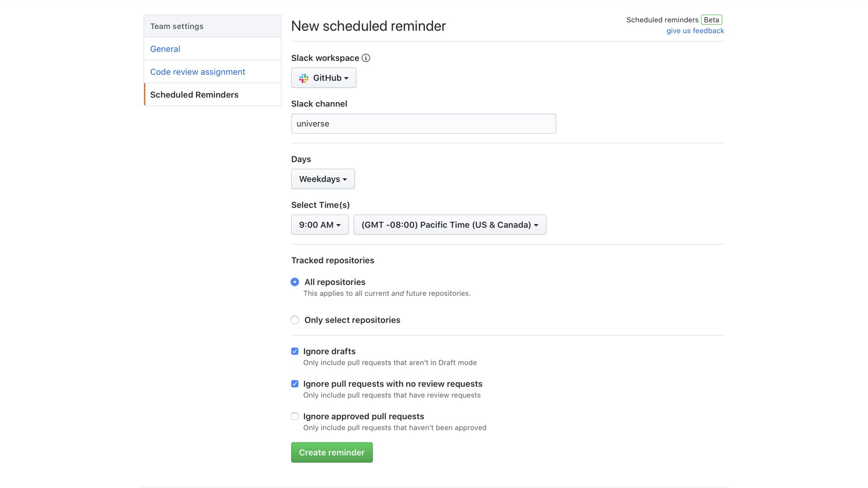Click the Team settings sidebar header
Viewport: 868px width, 488px height.
177,26
